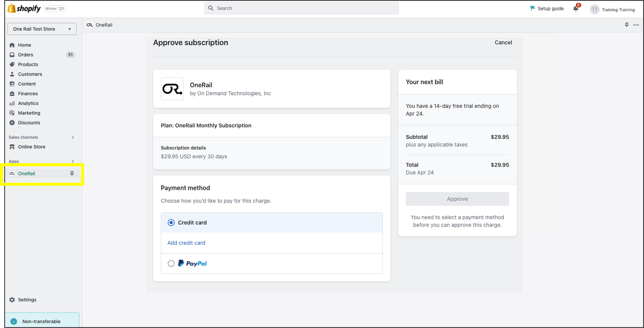Expand the Apps section chevron

73,161
